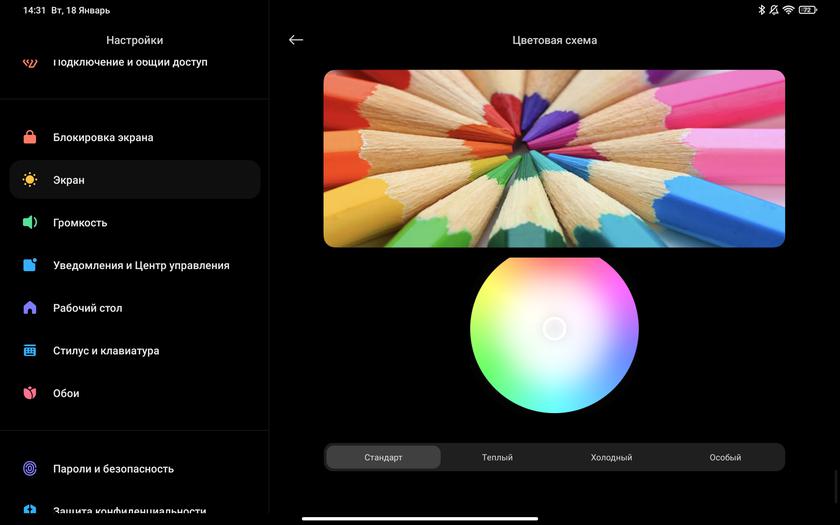Click the notification icon for Уведомления
Image resolution: width=840 pixels, height=525 pixels.
[x=30, y=265]
